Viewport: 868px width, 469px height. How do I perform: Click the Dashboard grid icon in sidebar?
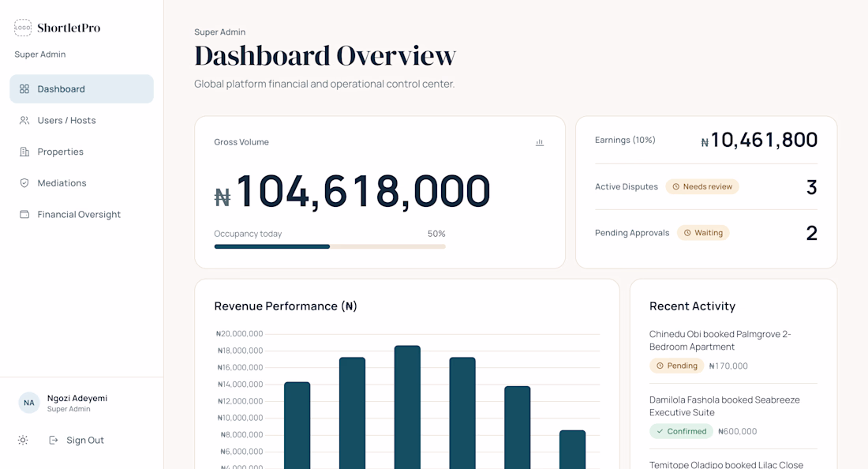[x=24, y=89]
